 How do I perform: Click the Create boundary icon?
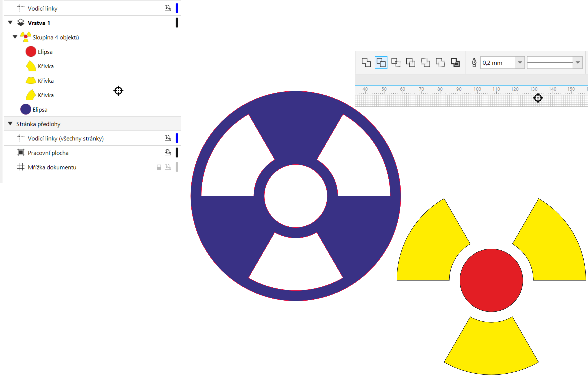455,63
